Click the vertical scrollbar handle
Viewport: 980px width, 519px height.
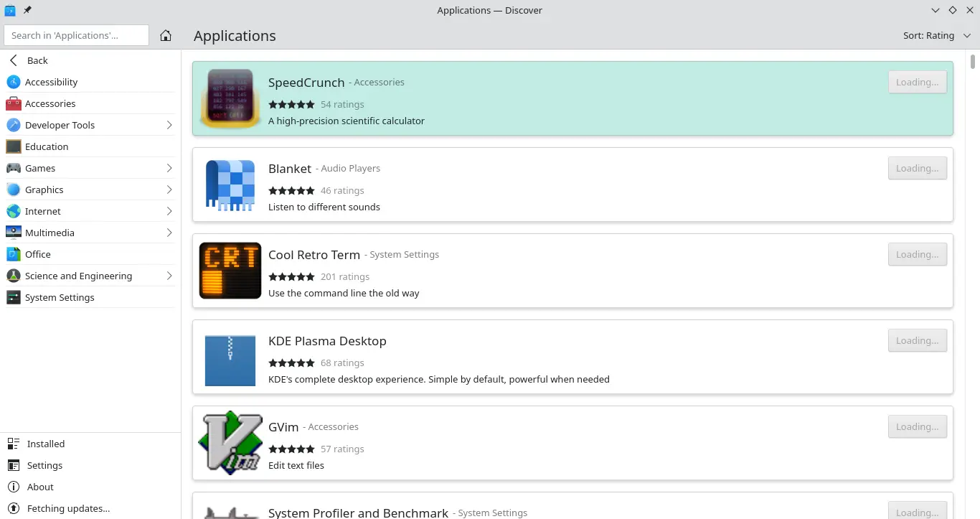973,61
